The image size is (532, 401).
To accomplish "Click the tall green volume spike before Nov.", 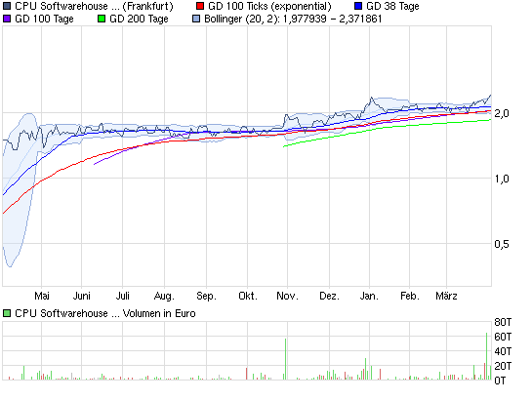I will [285, 359].
